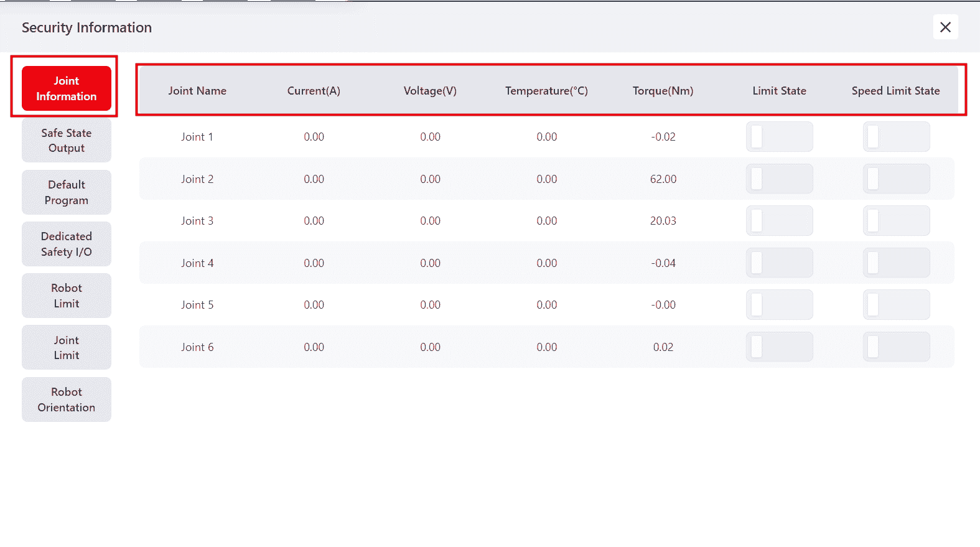
Task: Toggle Joint 3 Speed Limit State switch
Action: point(896,221)
